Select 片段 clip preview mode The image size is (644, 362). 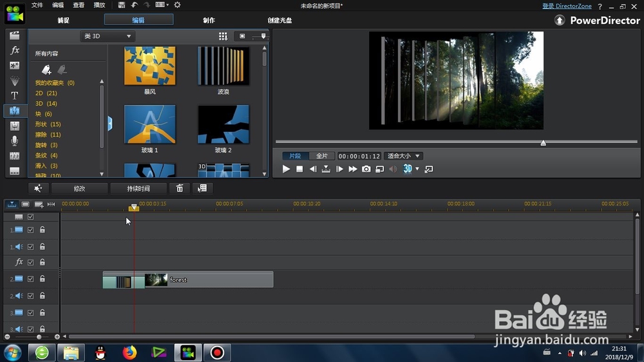coord(296,156)
